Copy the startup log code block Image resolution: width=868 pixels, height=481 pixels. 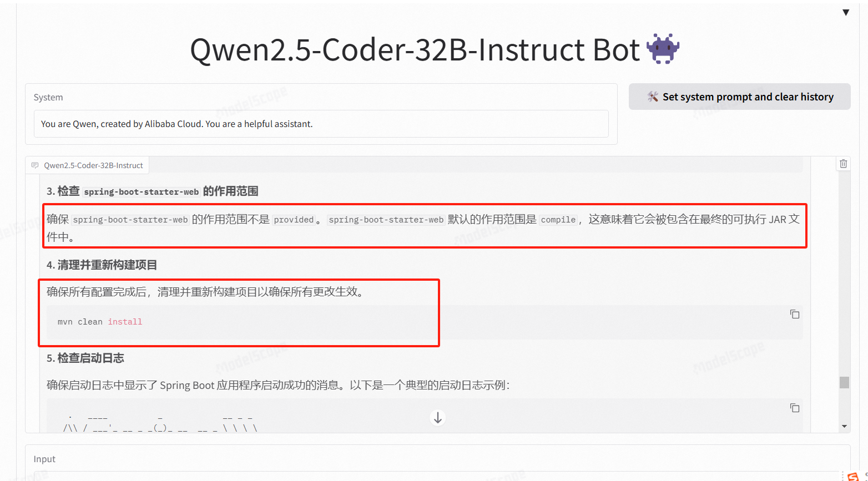(795, 408)
